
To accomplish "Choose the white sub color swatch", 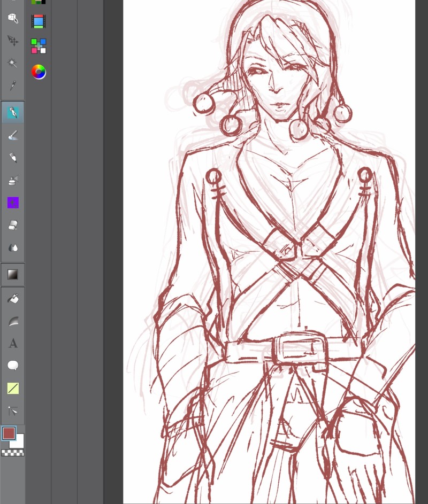I will (18, 443).
